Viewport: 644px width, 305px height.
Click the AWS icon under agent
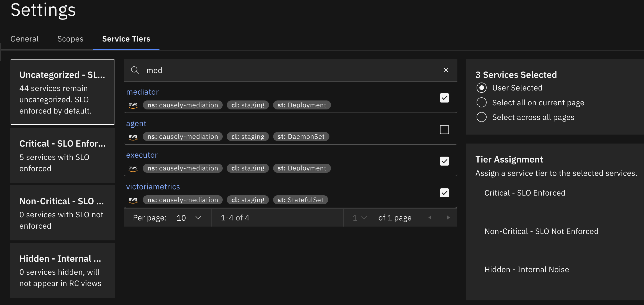[x=133, y=136]
